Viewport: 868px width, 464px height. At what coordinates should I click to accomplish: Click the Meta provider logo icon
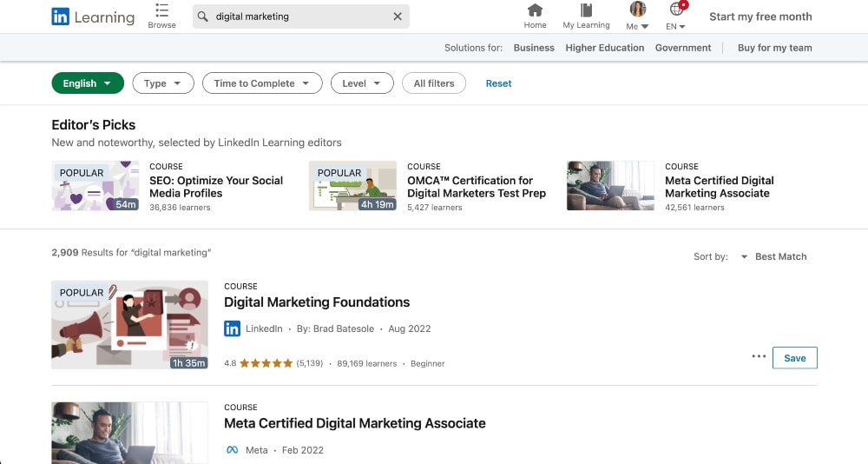pyautogui.click(x=232, y=450)
